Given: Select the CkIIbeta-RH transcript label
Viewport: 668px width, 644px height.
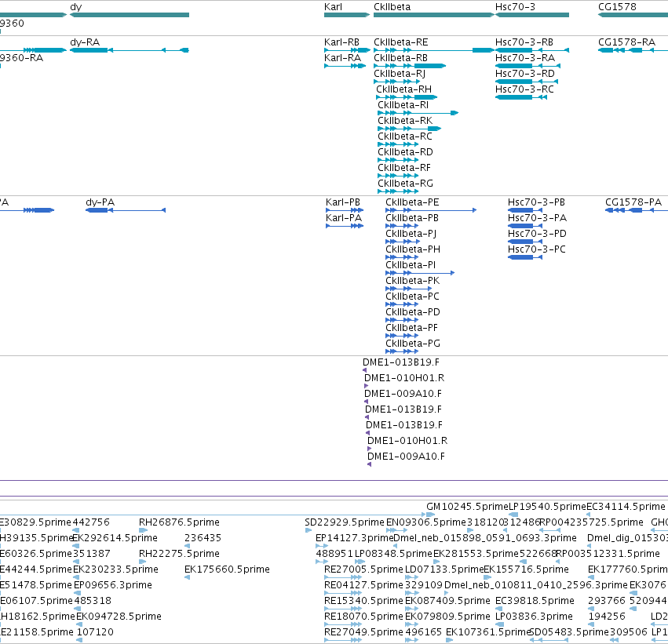Looking at the screenshot, I should (x=404, y=89).
